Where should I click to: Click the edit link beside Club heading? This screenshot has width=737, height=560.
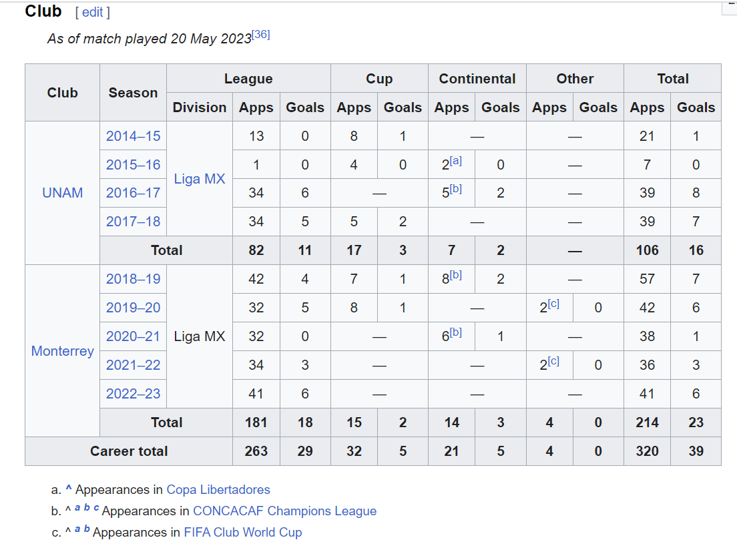pyautogui.click(x=93, y=12)
